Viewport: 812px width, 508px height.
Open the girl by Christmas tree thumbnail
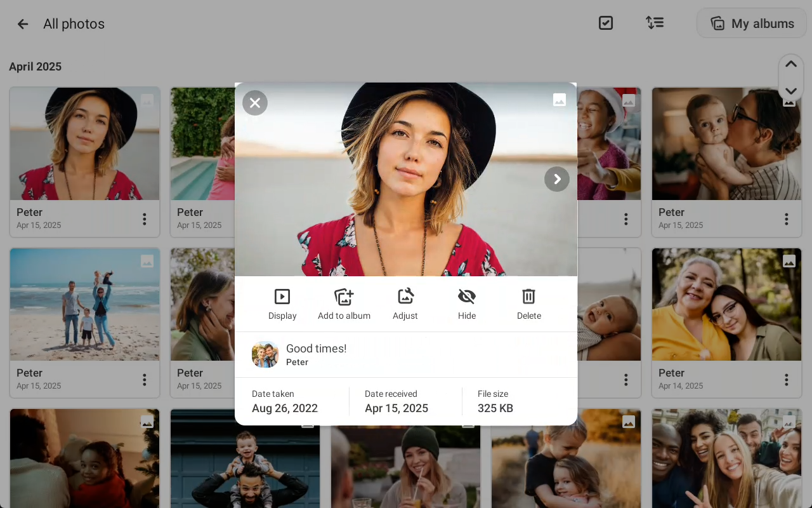[x=84, y=458]
